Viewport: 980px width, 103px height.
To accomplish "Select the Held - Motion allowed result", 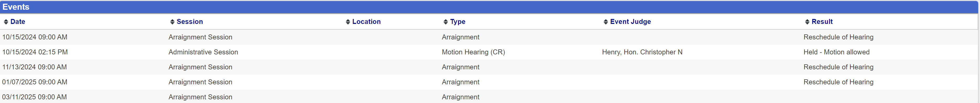I will click(836, 52).
